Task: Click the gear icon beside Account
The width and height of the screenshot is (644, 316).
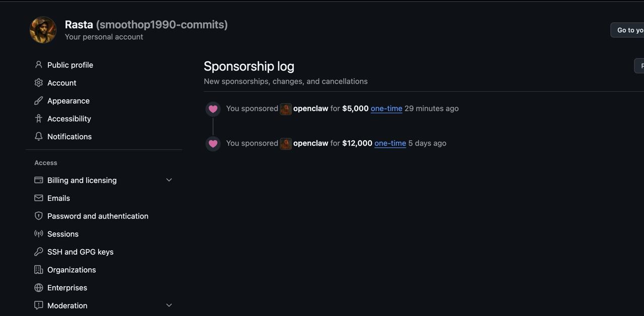Action: (39, 82)
